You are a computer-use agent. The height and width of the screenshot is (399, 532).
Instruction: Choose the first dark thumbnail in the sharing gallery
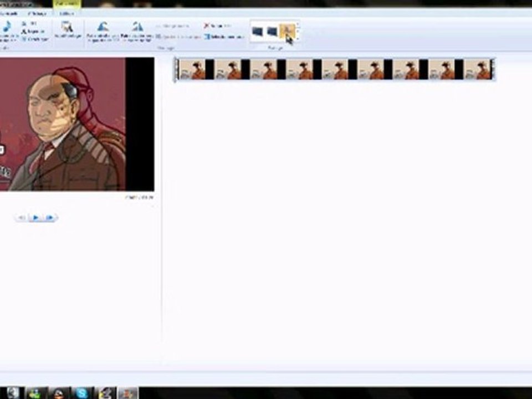(257, 32)
